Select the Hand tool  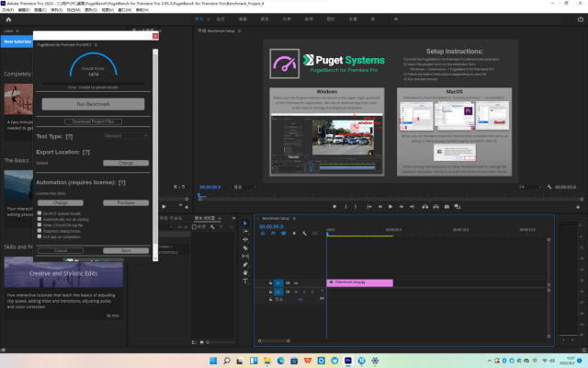click(x=245, y=272)
